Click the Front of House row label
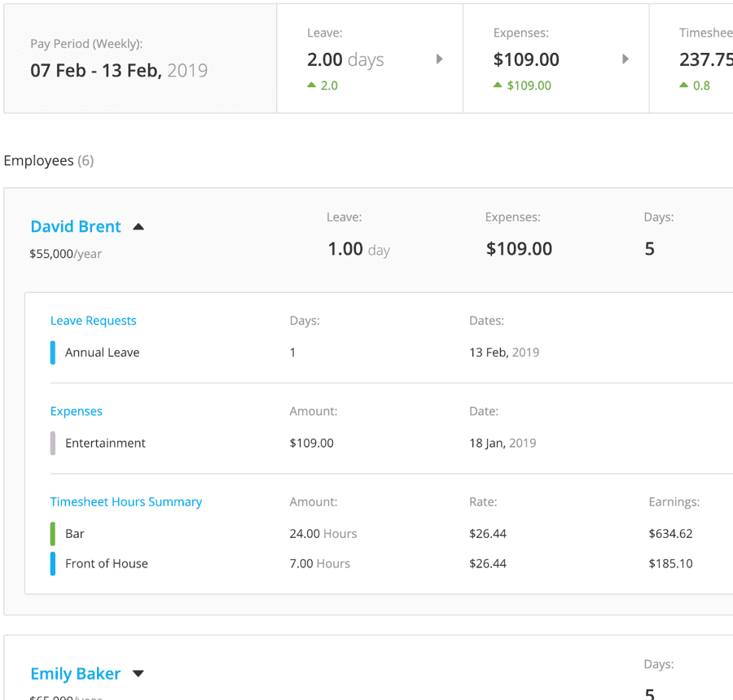Image resolution: width=733 pixels, height=700 pixels. click(107, 563)
